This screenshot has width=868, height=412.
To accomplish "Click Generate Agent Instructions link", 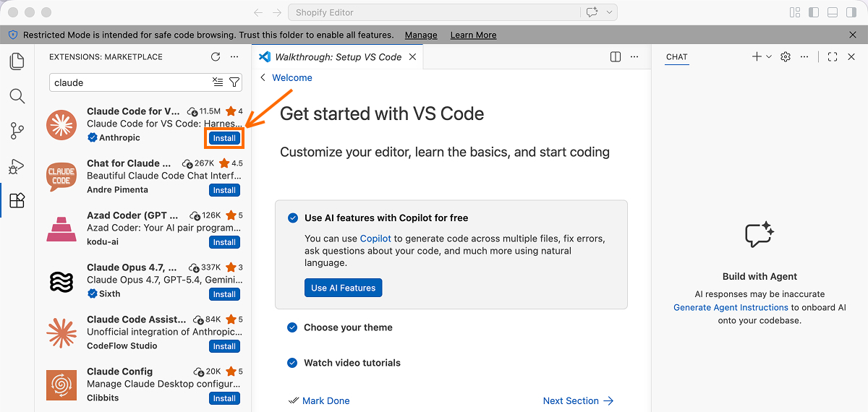I will (x=731, y=307).
